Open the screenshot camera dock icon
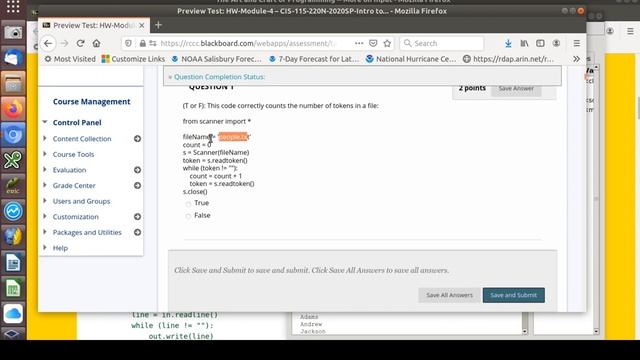The image size is (640, 360). pos(13,32)
